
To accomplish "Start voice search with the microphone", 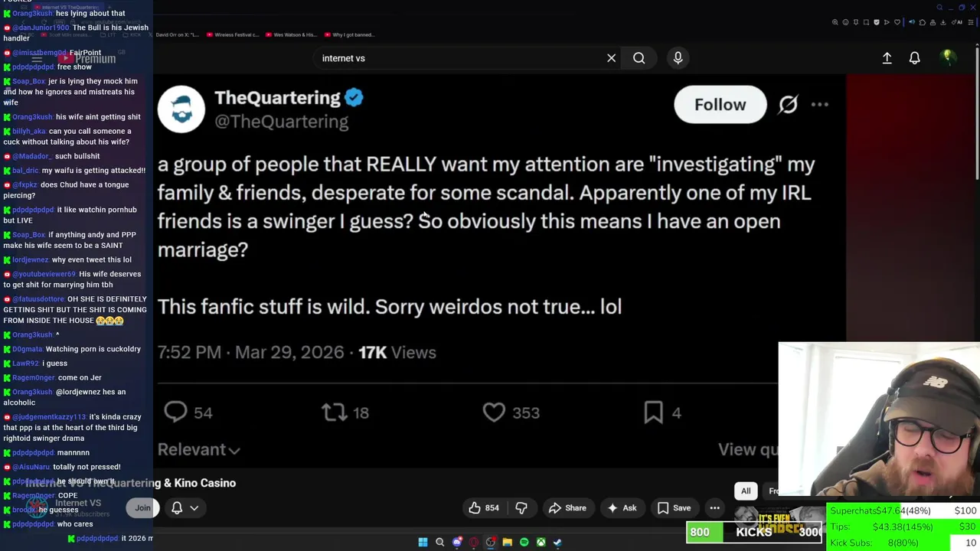I will 678,58.
